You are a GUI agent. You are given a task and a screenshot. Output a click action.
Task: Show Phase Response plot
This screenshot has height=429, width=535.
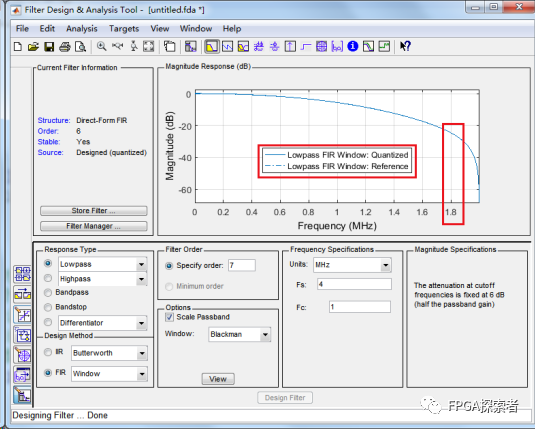tap(228, 46)
